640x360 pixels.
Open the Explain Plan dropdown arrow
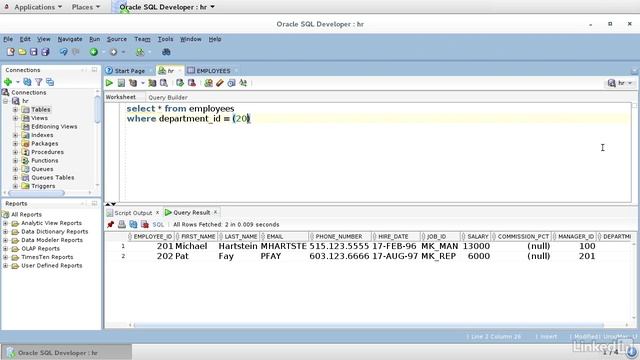pyautogui.click(x=142, y=83)
